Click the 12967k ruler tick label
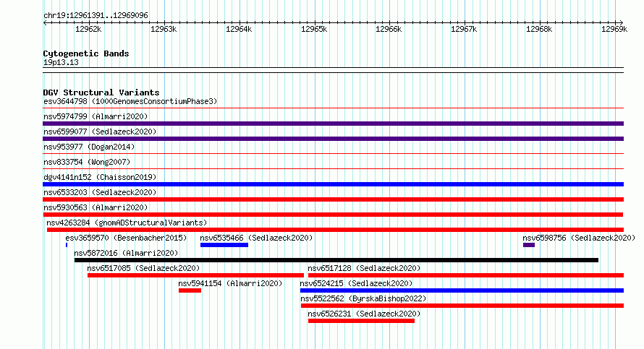The height and width of the screenshot is (349, 644). tap(464, 29)
